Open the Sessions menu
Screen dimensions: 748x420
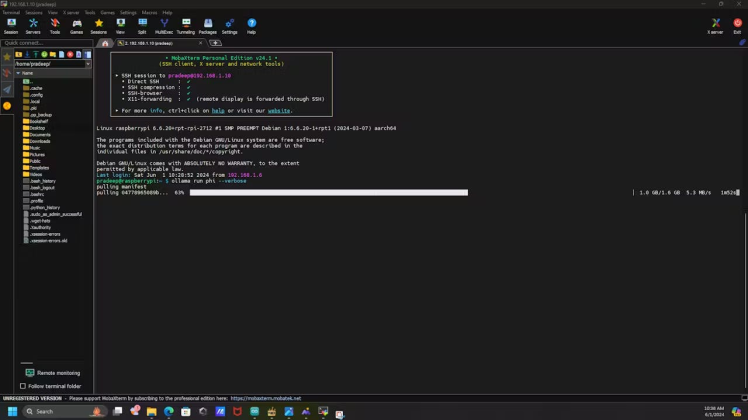(x=33, y=12)
